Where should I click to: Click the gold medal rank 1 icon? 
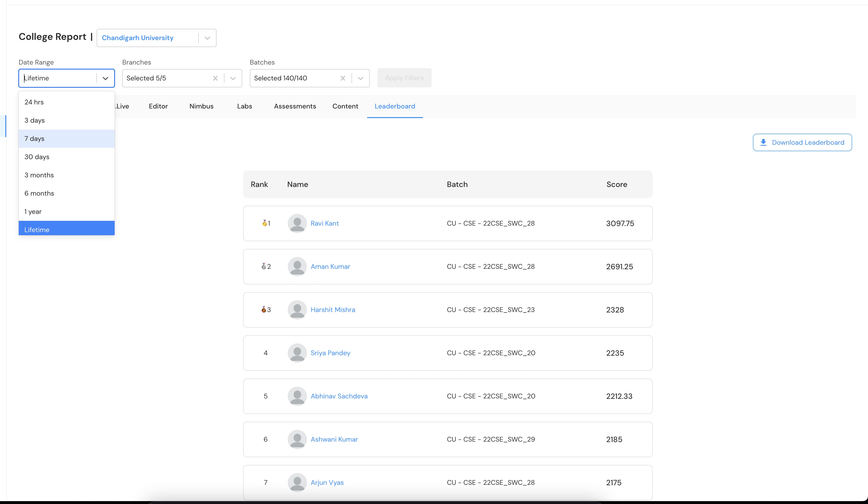(264, 223)
